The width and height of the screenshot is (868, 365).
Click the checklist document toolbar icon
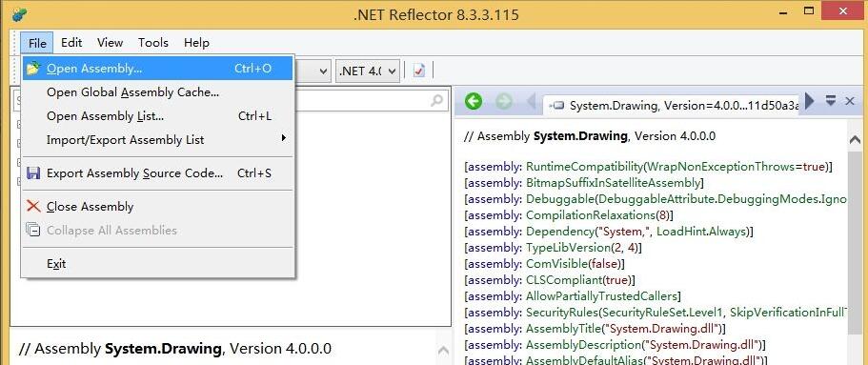tap(419, 71)
